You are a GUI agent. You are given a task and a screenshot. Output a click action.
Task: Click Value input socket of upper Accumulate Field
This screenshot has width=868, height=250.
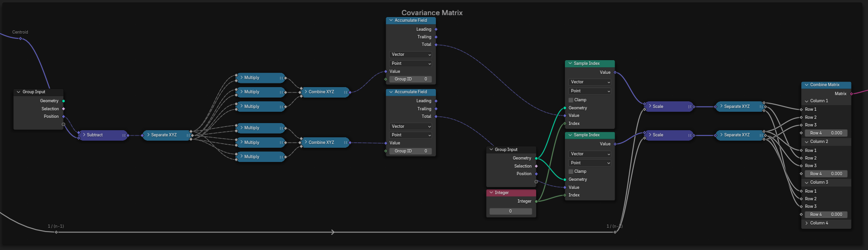click(x=386, y=71)
